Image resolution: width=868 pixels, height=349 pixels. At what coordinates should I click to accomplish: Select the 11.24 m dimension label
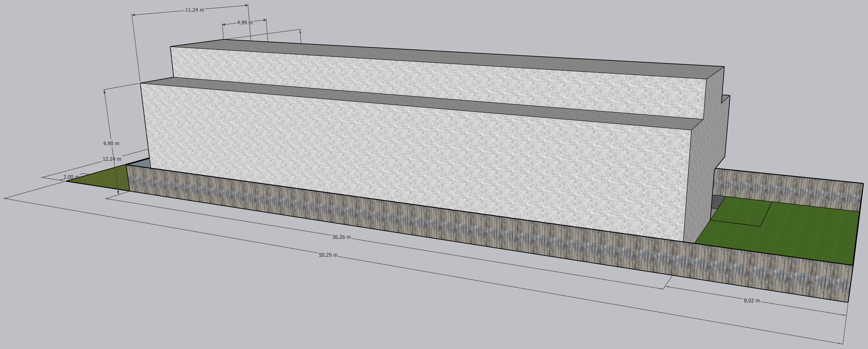(194, 10)
